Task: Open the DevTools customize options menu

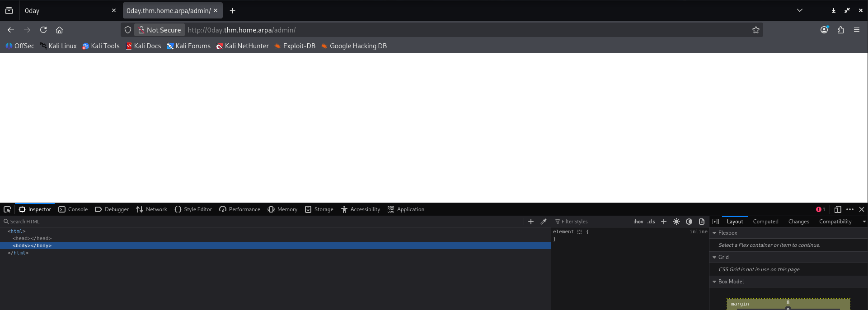Action: [x=849, y=209]
